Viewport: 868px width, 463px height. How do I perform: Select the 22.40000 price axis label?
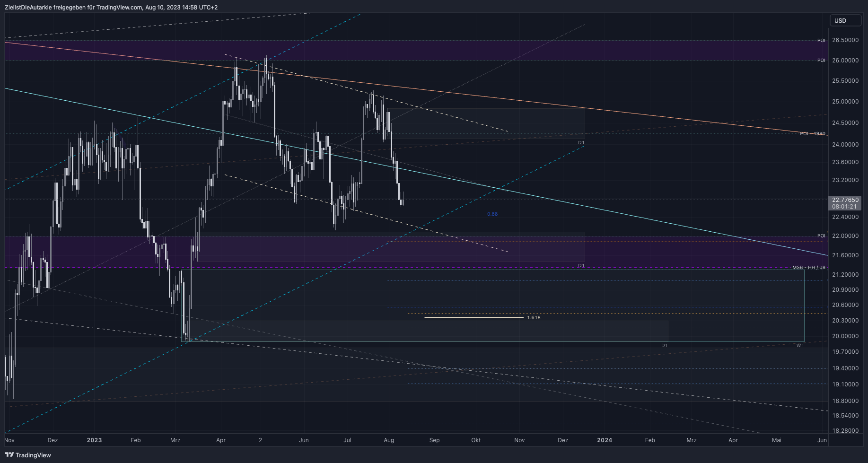click(x=845, y=217)
